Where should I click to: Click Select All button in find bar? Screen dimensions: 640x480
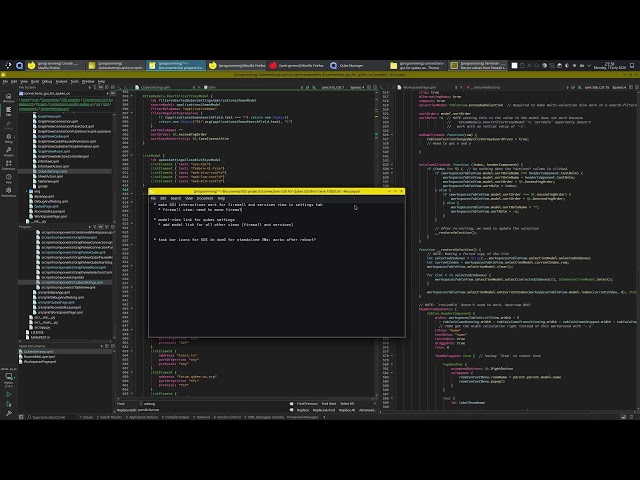tap(347, 404)
